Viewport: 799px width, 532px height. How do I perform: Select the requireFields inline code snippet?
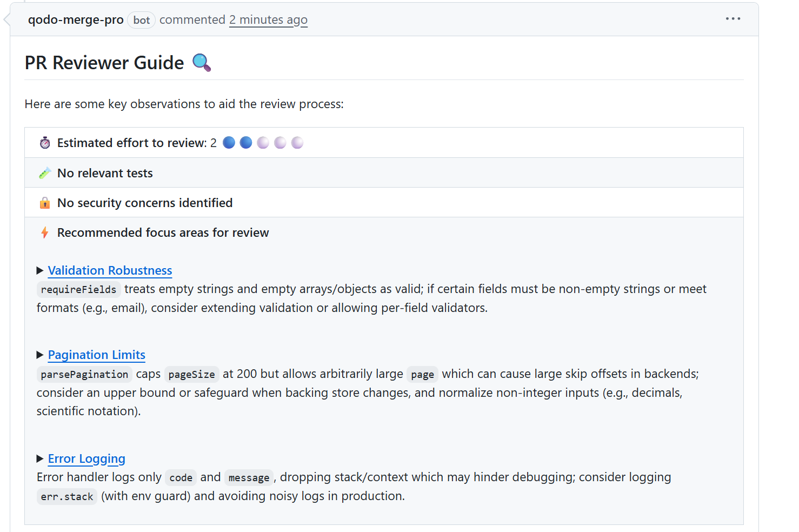click(78, 290)
